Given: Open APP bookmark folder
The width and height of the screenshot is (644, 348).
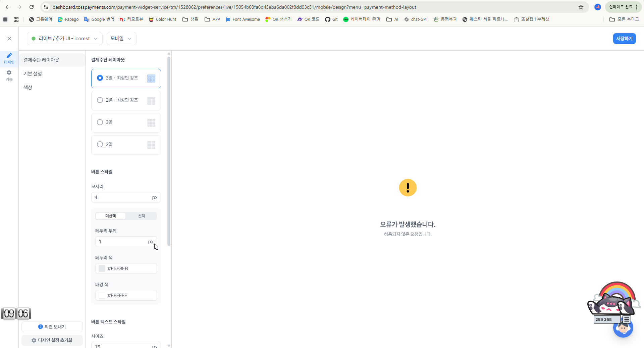Looking at the screenshot, I should tap(212, 19).
